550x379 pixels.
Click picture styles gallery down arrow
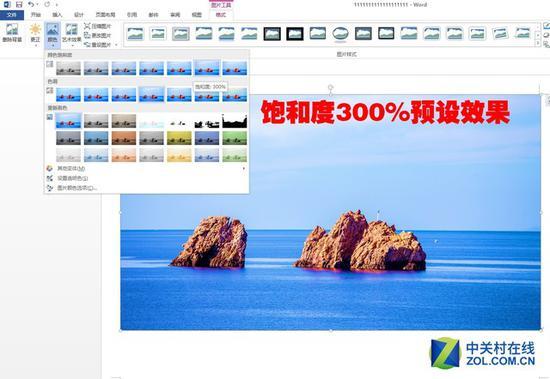(538, 35)
